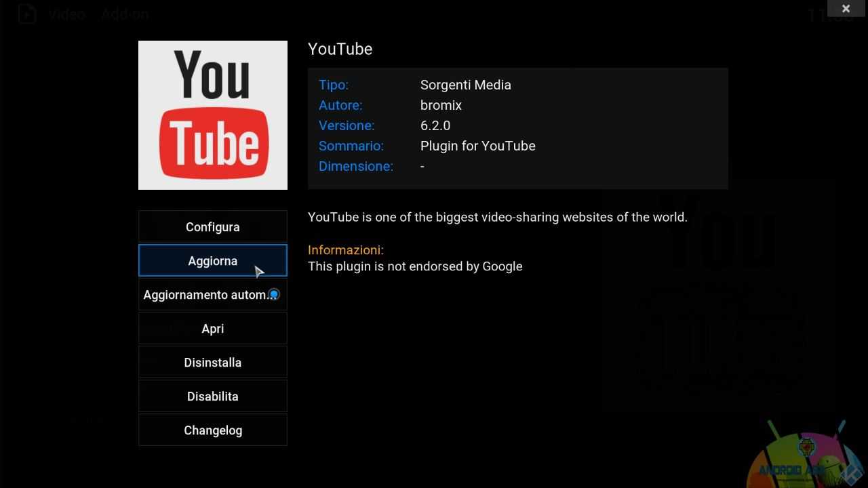The width and height of the screenshot is (868, 488).
Task: Click the Autore label
Action: point(340,105)
